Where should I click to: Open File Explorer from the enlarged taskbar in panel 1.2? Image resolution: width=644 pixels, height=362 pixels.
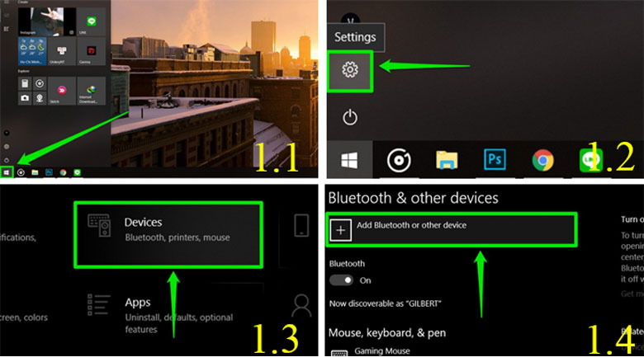(x=447, y=160)
